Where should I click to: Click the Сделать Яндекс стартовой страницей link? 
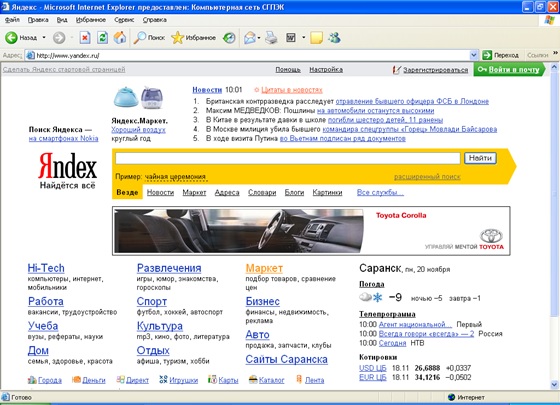64,69
